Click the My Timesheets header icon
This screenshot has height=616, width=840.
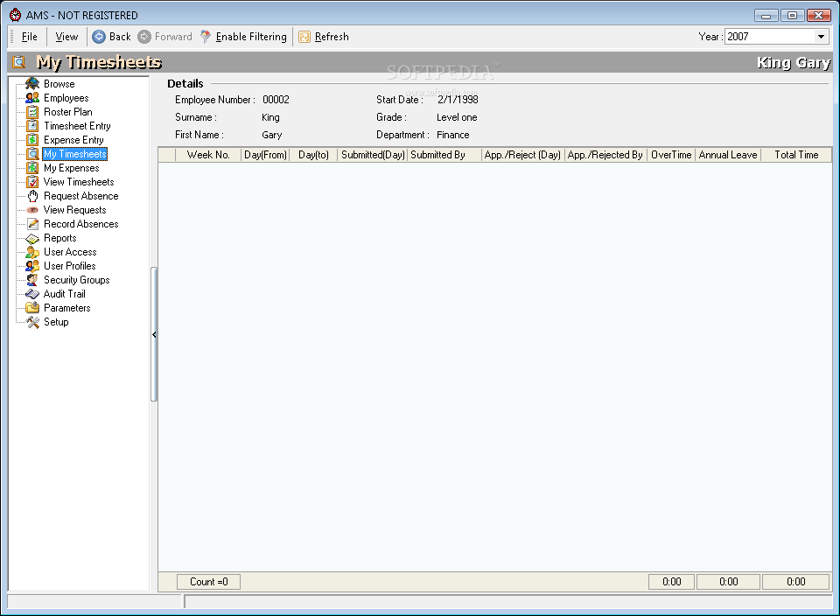[18, 62]
